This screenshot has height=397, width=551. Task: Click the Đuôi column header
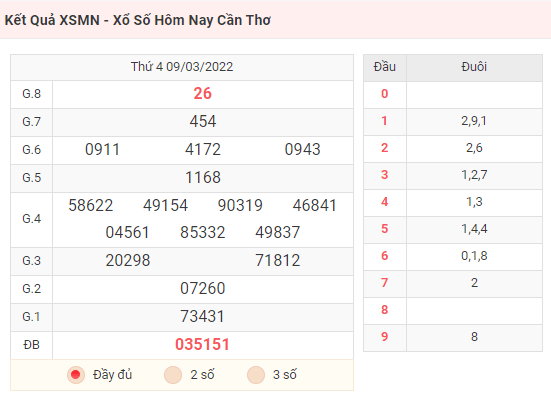pyautogui.click(x=474, y=67)
